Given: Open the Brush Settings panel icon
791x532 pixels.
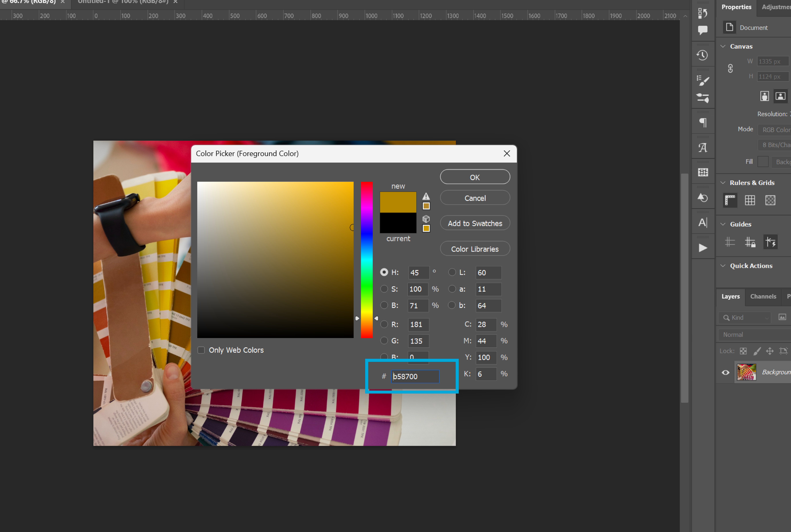Looking at the screenshot, I should [702, 98].
